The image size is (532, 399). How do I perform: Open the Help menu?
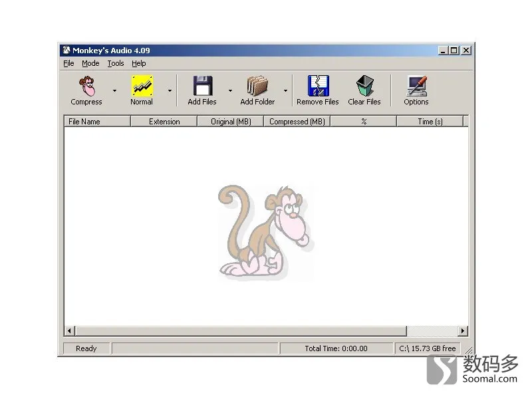139,63
